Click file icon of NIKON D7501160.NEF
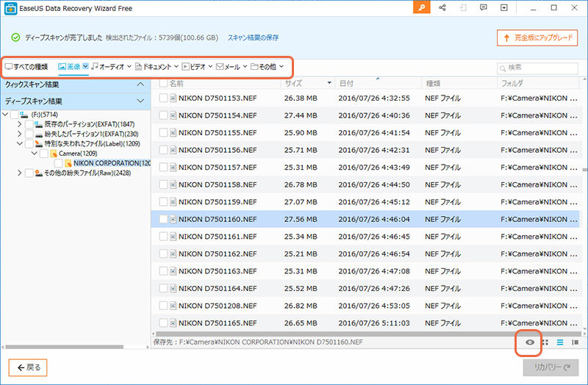This screenshot has height=385, width=588. click(173, 219)
